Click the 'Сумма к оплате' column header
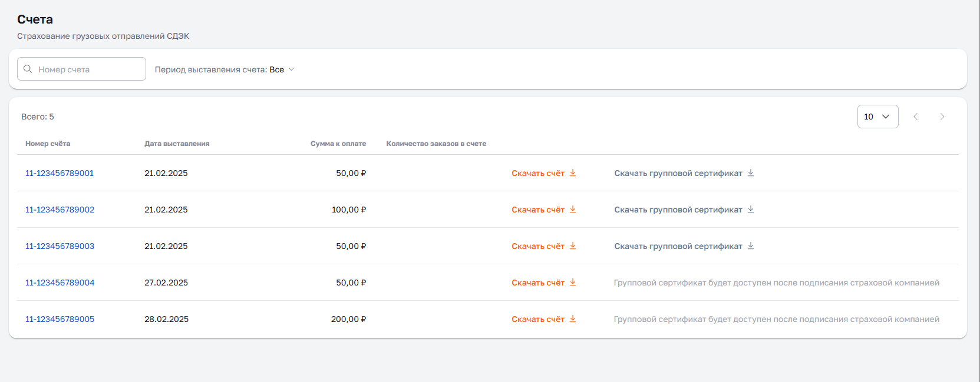Viewport: 980px width, 382px height. (x=338, y=144)
